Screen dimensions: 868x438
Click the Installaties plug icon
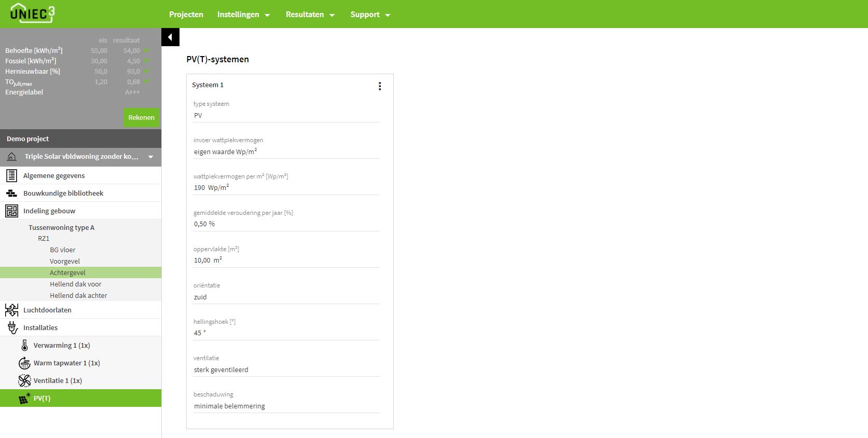12,327
